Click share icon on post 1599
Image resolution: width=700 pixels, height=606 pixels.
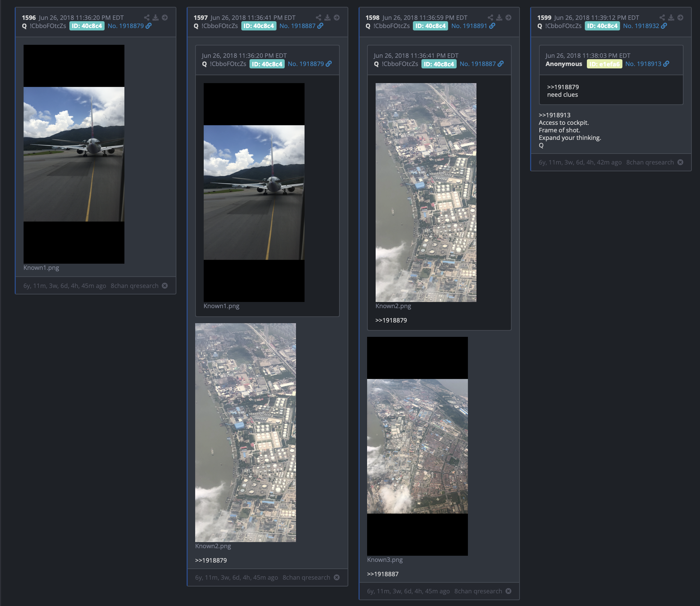click(662, 17)
